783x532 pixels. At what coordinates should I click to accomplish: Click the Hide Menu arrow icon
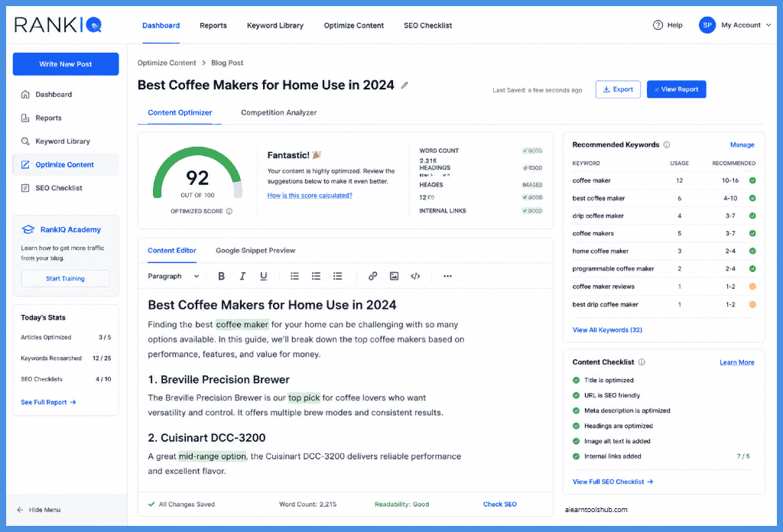pyautogui.click(x=20, y=510)
